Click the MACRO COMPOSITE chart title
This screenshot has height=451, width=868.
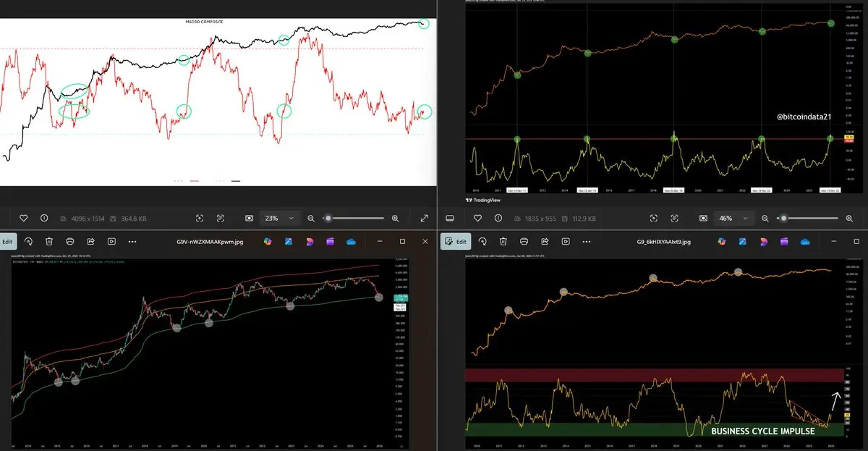point(205,22)
